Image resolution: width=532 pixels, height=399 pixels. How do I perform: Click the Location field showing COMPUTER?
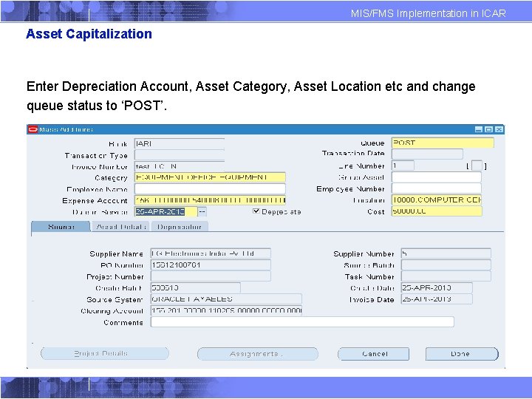coord(437,199)
